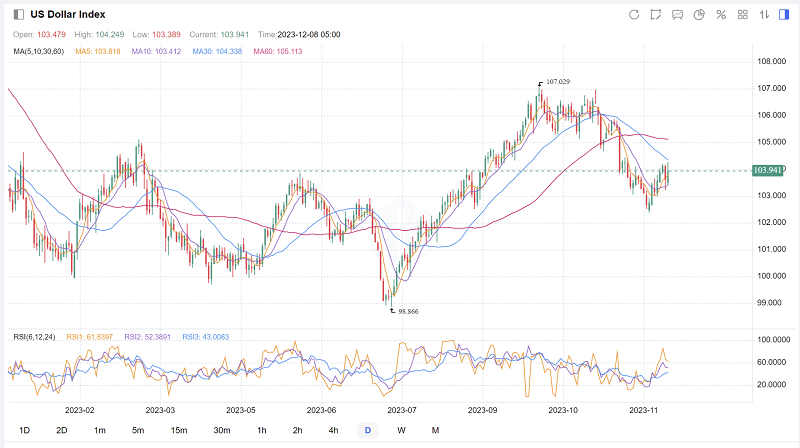Click the 98.866 low price marker
Viewport: 800px width, 448px height.
(x=406, y=311)
